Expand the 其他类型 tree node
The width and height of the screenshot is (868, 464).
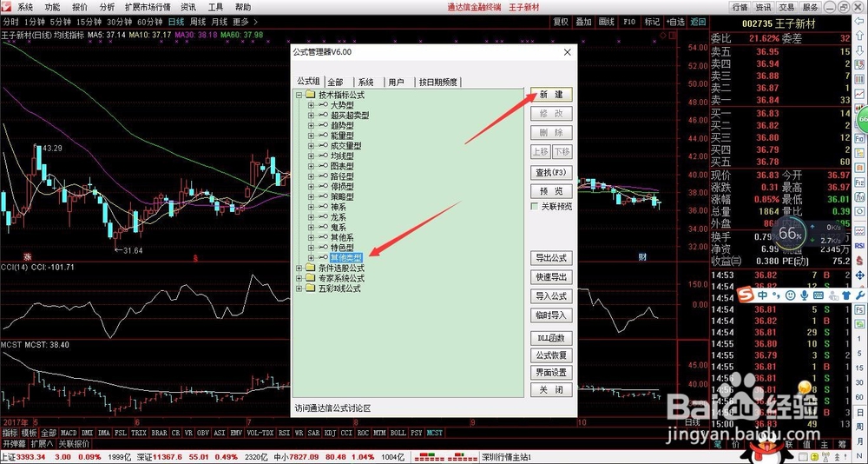click(x=311, y=258)
